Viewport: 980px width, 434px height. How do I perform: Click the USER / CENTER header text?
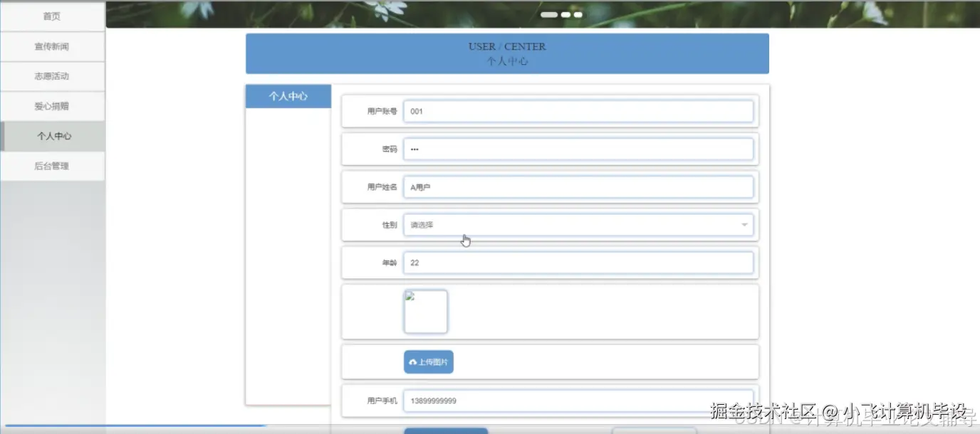point(507,46)
